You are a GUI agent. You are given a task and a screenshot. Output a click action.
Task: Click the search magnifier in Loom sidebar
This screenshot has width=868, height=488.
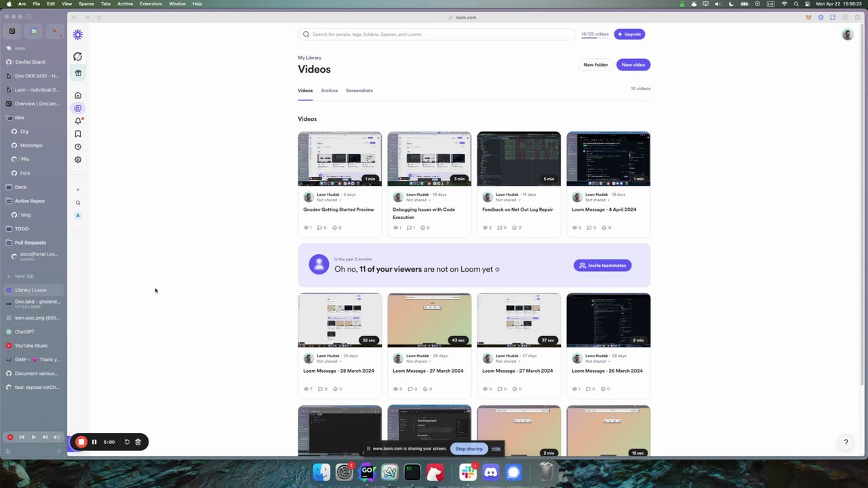[78, 203]
